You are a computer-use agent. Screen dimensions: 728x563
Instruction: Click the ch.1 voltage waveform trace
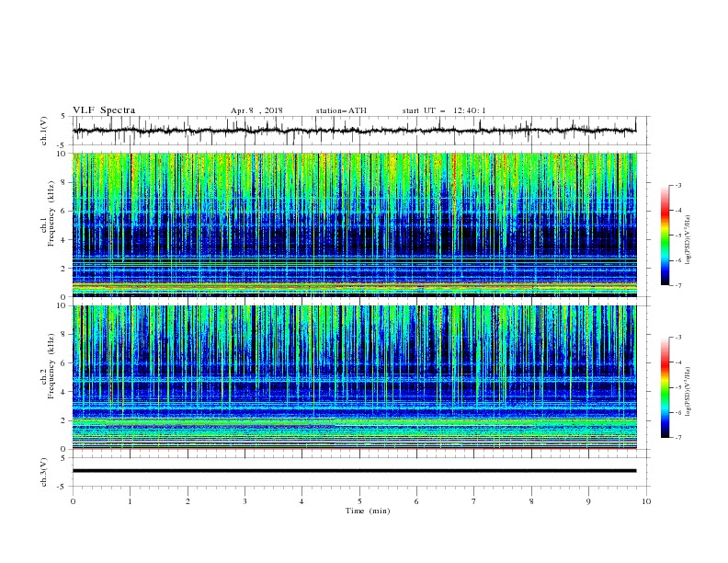pyautogui.click(x=354, y=131)
